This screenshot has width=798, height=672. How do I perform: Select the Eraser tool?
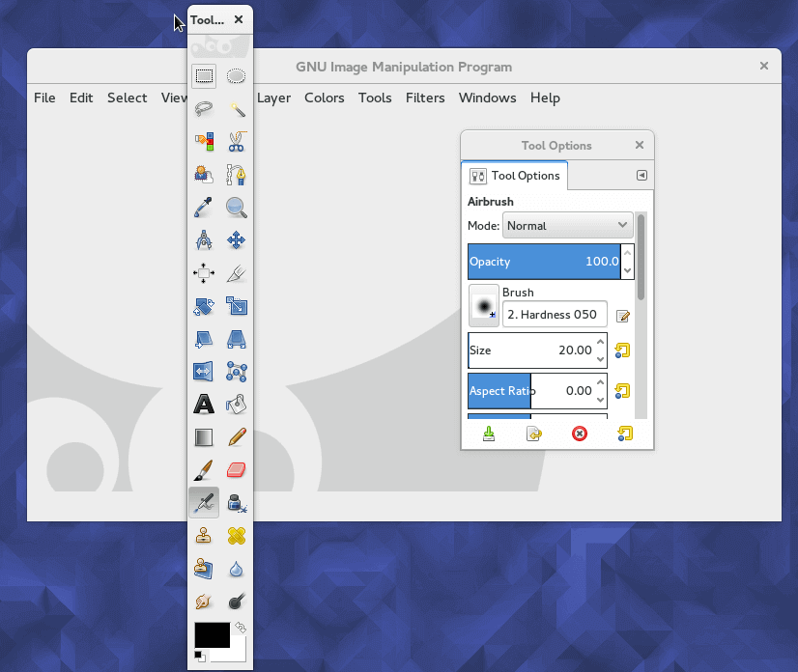[x=236, y=470]
